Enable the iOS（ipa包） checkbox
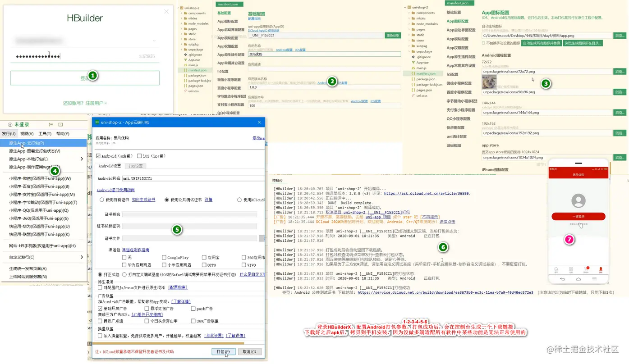Viewport: 629px width, 364px height. click(x=139, y=156)
